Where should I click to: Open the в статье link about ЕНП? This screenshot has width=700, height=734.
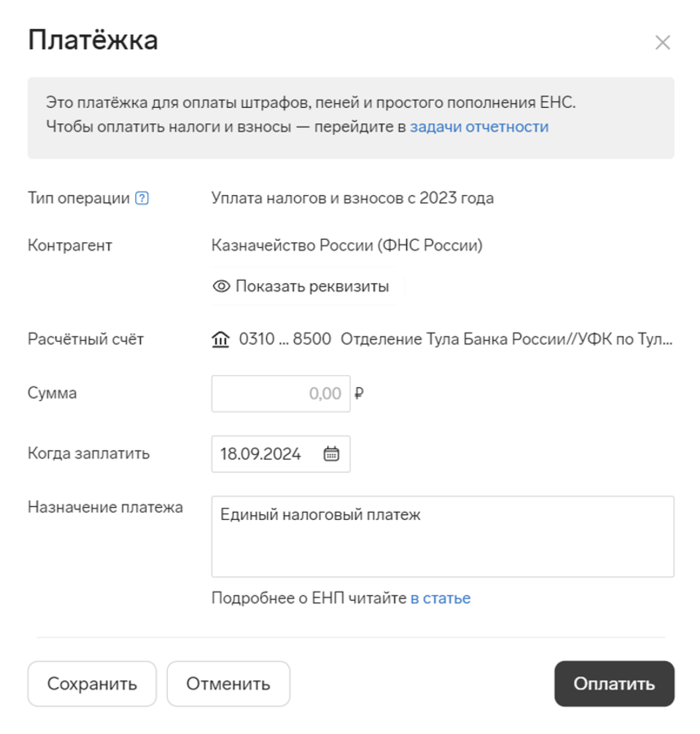441,598
